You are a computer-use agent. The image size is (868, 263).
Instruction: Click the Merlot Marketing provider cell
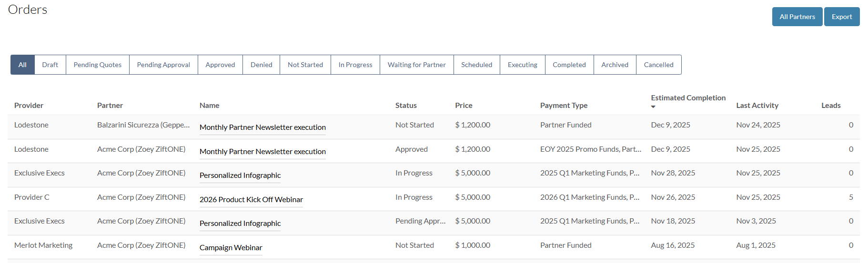click(x=43, y=245)
